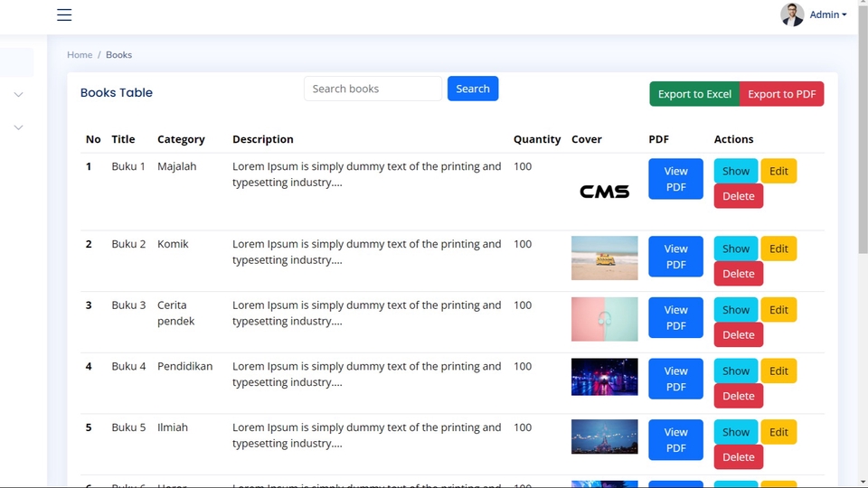View PDF for Buku 1
Viewport: 868px width, 488px height.
click(x=676, y=179)
